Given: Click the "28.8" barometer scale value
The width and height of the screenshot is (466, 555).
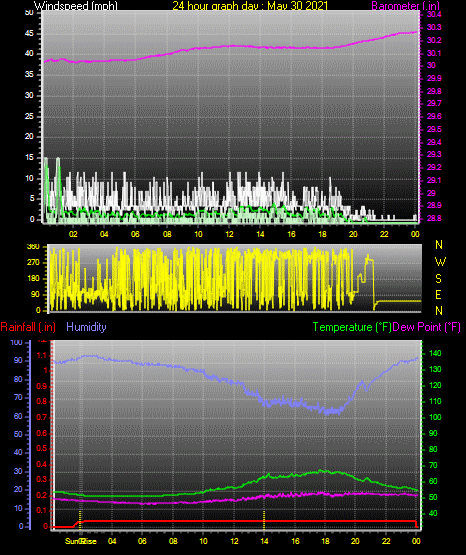Looking at the screenshot, I should [434, 218].
